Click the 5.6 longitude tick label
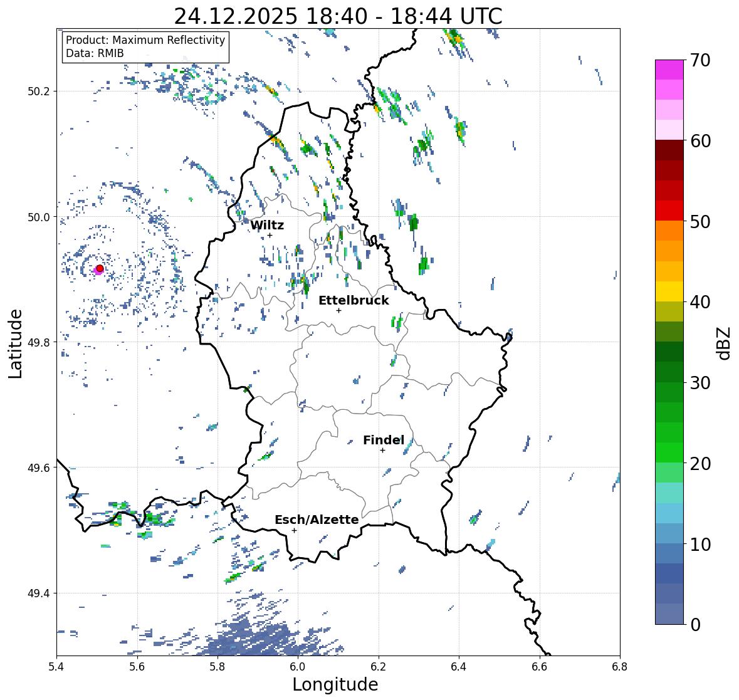739x700 pixels. 137,667
